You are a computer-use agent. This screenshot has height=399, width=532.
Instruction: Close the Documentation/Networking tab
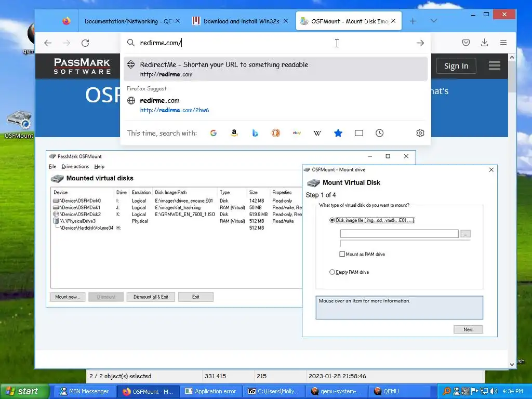pyautogui.click(x=178, y=21)
